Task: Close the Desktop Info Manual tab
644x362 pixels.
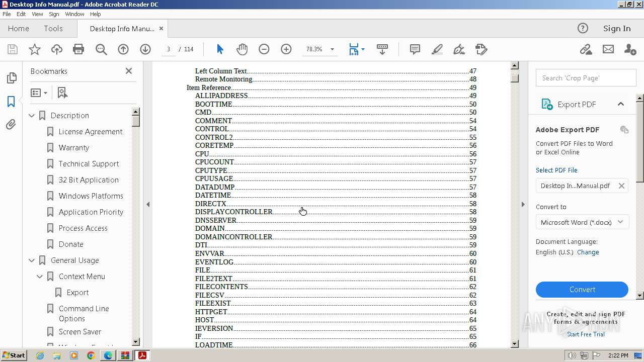Action: pyautogui.click(x=161, y=29)
